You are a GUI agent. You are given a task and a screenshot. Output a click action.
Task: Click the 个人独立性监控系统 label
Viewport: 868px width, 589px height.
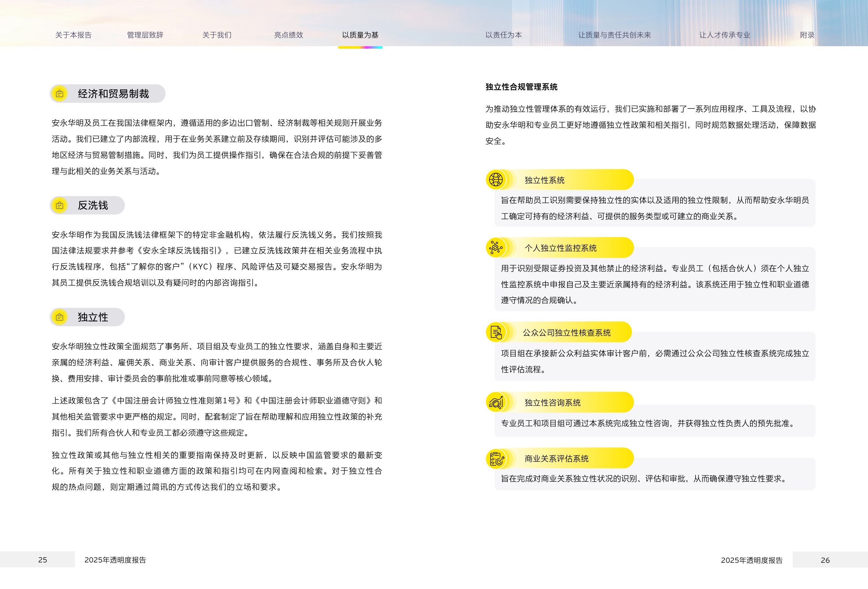[560, 248]
